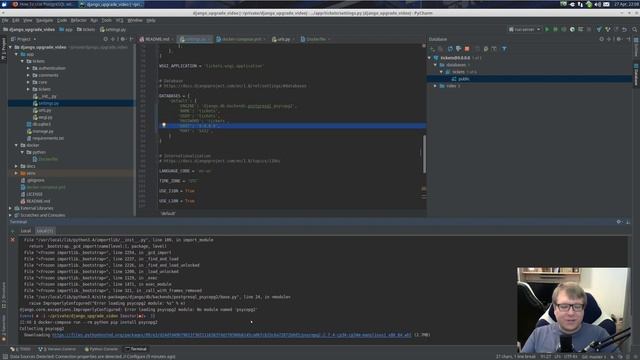Screen dimensions: 640x360
Task: Click the editor vertical scrollbar
Action: coord(424,154)
